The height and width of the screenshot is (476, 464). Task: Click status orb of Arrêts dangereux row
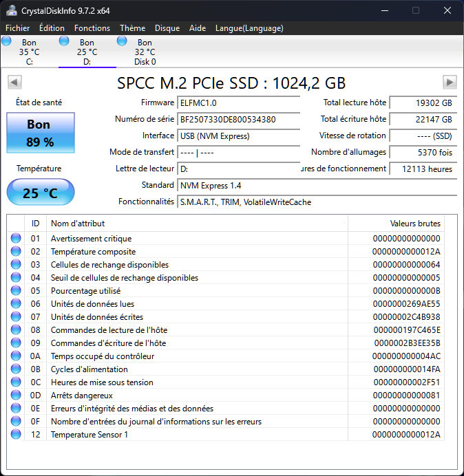click(16, 395)
